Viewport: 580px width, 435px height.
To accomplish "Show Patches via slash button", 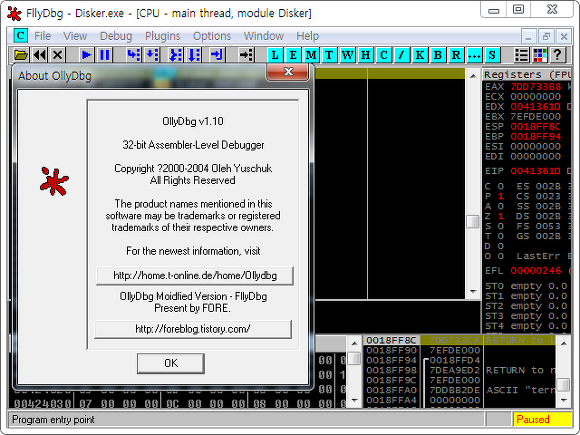I will click(402, 55).
